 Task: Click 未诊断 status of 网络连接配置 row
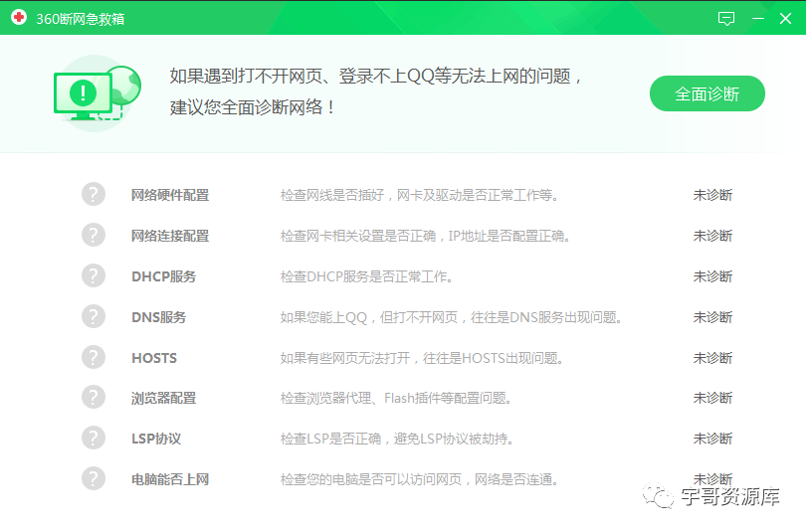point(712,236)
